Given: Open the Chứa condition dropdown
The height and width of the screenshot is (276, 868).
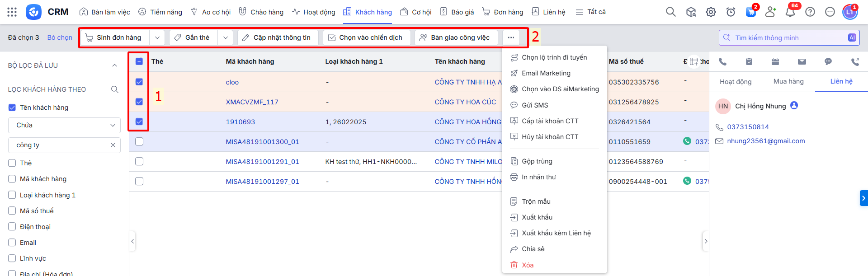Looking at the screenshot, I should coord(64,125).
